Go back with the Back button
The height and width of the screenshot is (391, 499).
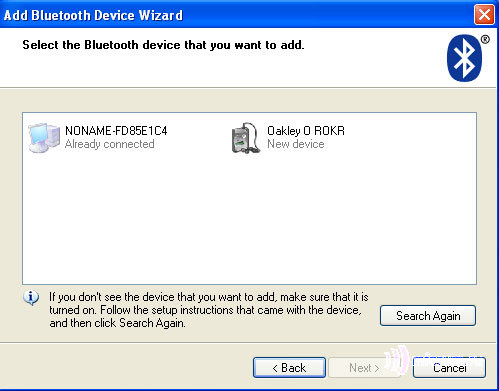pos(289,368)
